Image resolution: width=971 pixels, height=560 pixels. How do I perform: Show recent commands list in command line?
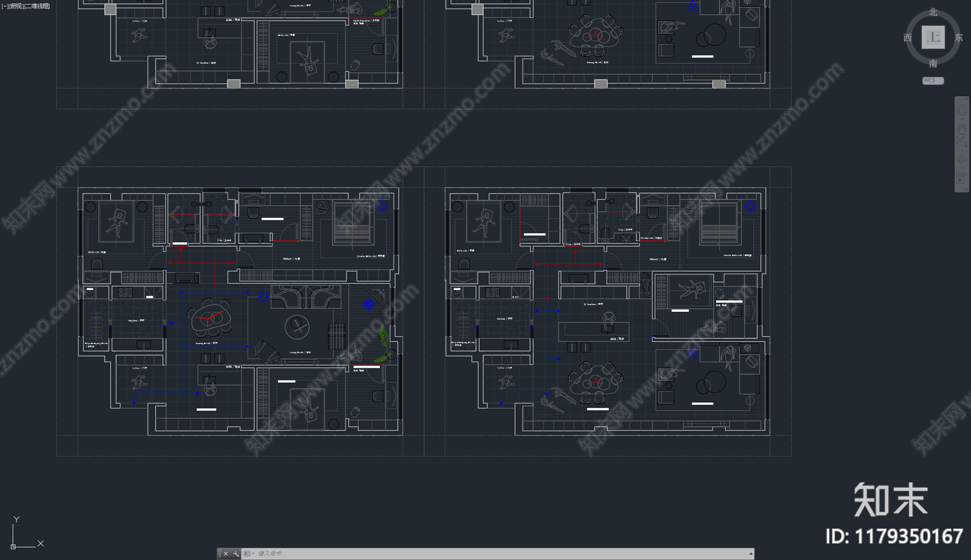click(249, 553)
